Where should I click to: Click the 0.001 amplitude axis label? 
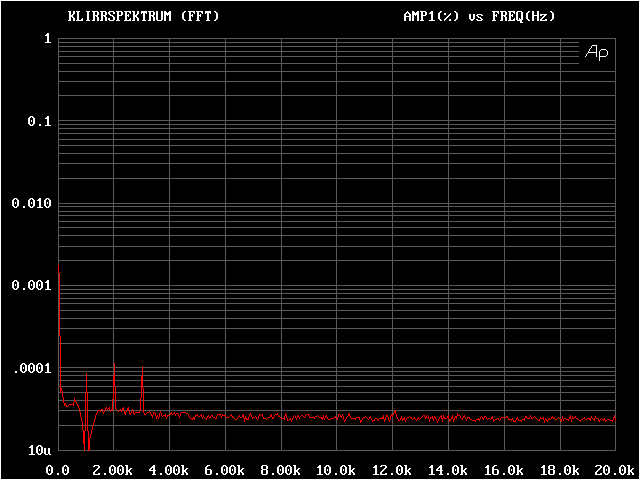31,286
